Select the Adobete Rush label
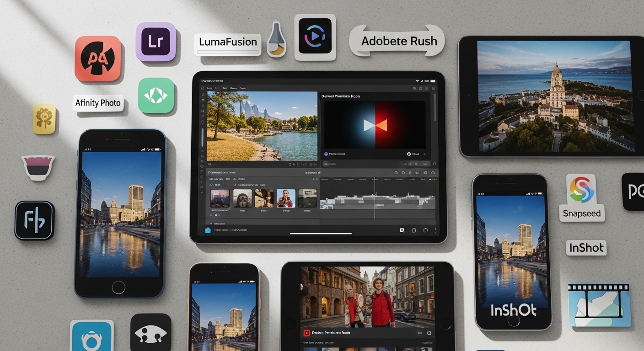The height and width of the screenshot is (351, 644). click(x=397, y=41)
